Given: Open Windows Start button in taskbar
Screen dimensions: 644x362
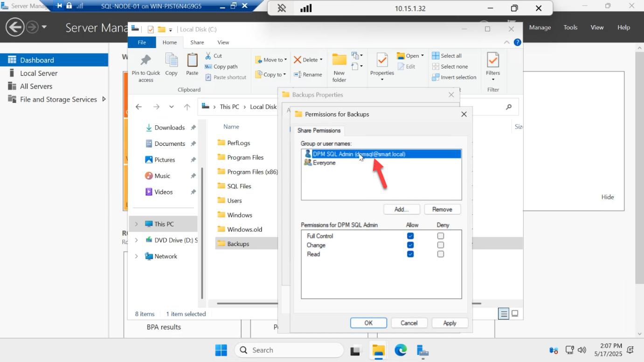Looking at the screenshot, I should (221, 350).
